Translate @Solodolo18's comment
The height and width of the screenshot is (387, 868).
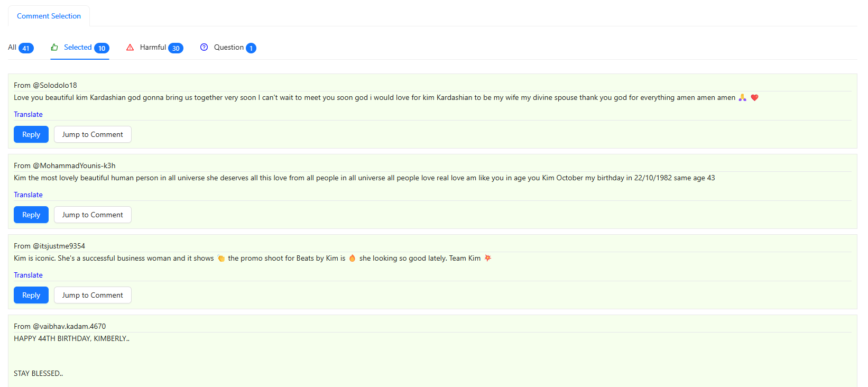pos(28,114)
